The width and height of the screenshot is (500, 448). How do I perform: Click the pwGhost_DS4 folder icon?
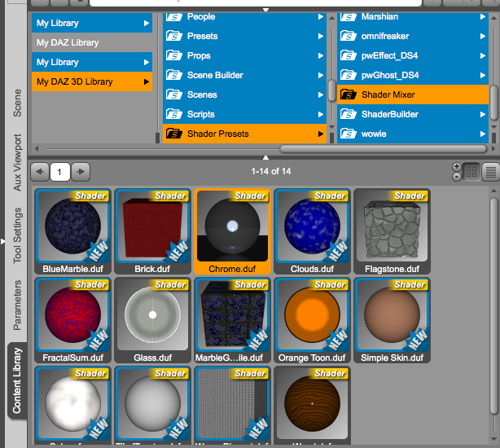[349, 75]
